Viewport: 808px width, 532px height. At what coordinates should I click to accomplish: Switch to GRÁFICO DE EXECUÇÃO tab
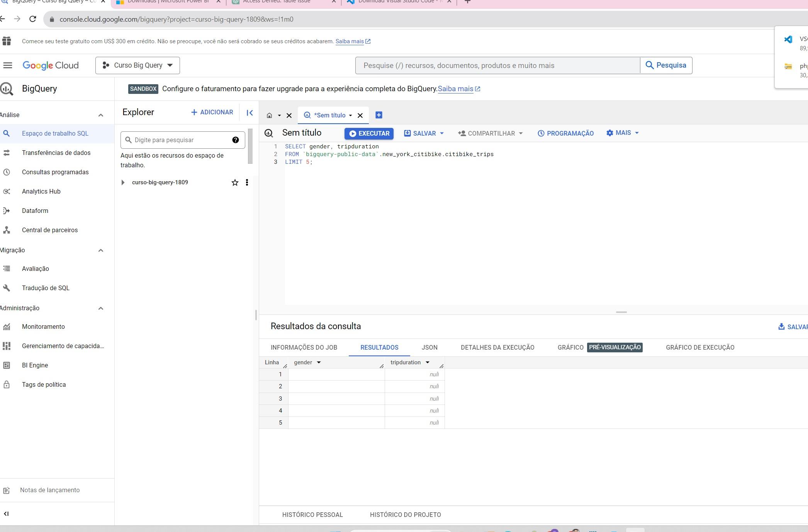click(700, 347)
